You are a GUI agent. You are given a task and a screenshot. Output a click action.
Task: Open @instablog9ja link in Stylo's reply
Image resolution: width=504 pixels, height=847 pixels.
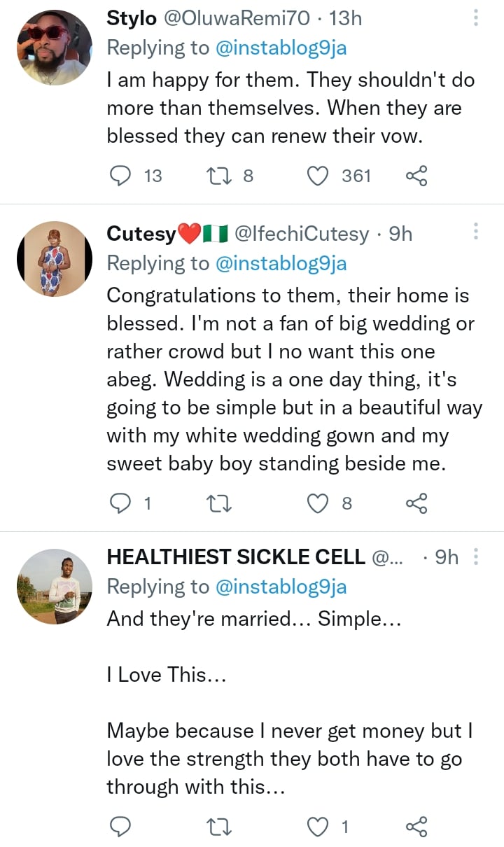[281, 48]
